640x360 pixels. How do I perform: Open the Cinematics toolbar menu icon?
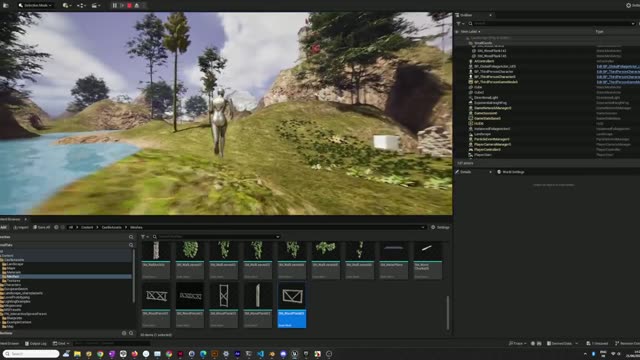(96, 5)
